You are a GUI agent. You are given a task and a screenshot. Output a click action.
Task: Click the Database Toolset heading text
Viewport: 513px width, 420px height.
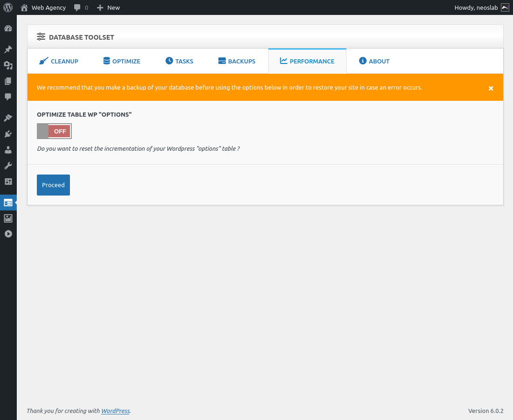point(82,37)
